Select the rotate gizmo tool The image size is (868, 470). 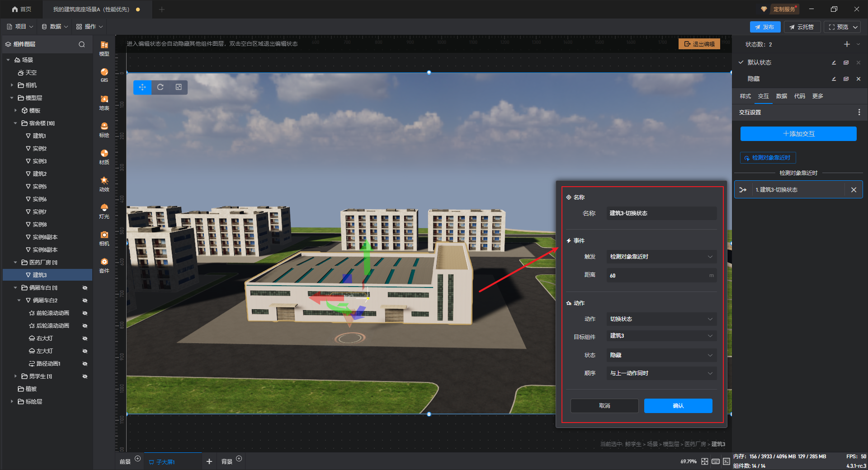pyautogui.click(x=160, y=87)
